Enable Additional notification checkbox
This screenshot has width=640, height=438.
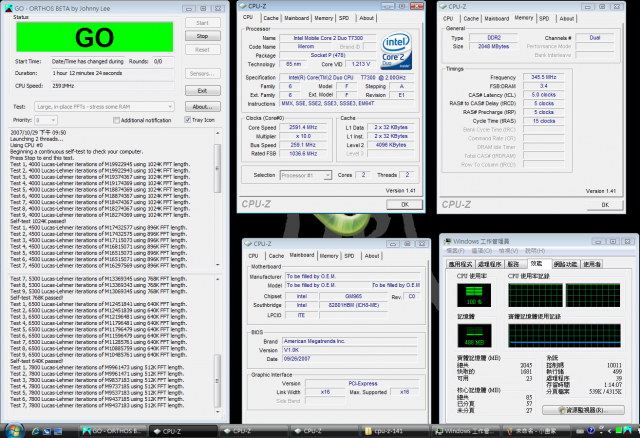pyautogui.click(x=116, y=120)
